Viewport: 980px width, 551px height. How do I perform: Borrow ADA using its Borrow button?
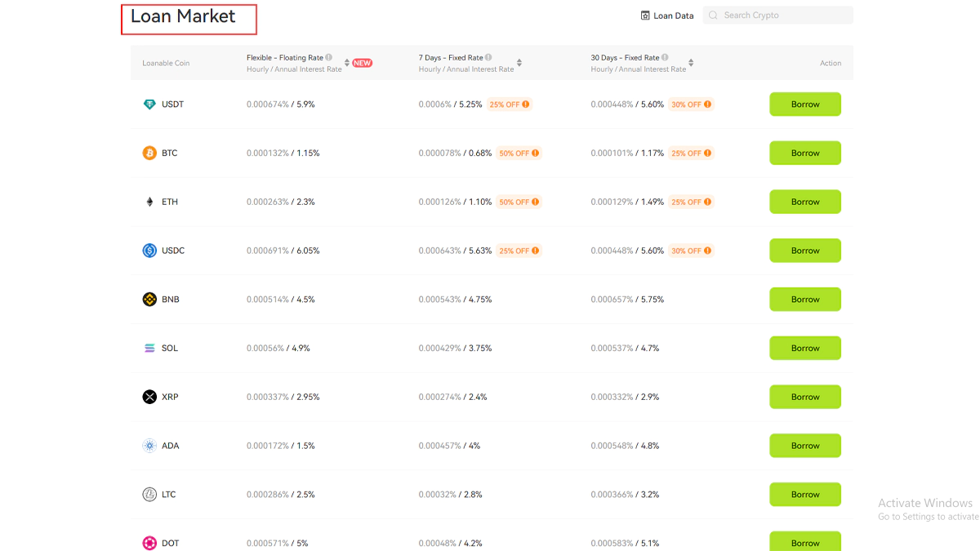pyautogui.click(x=804, y=446)
